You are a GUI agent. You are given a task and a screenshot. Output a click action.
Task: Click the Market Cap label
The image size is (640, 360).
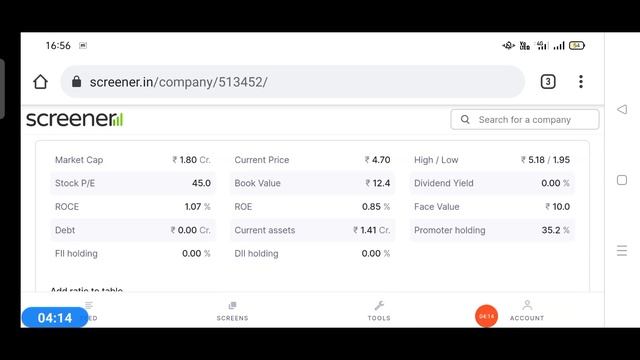tap(79, 160)
